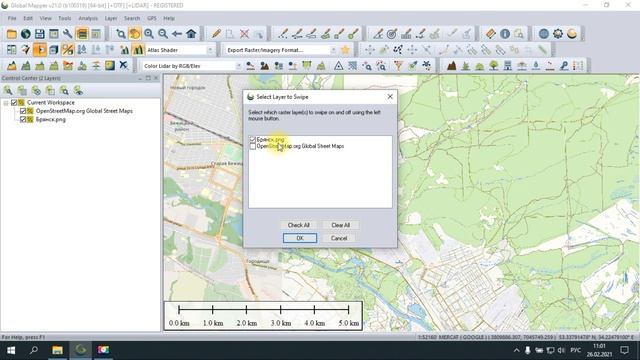Image resolution: width=640 pixels, height=360 pixels.
Task: Toggle the hill shading icon beside Atlas Shader
Action: [x=138, y=50]
